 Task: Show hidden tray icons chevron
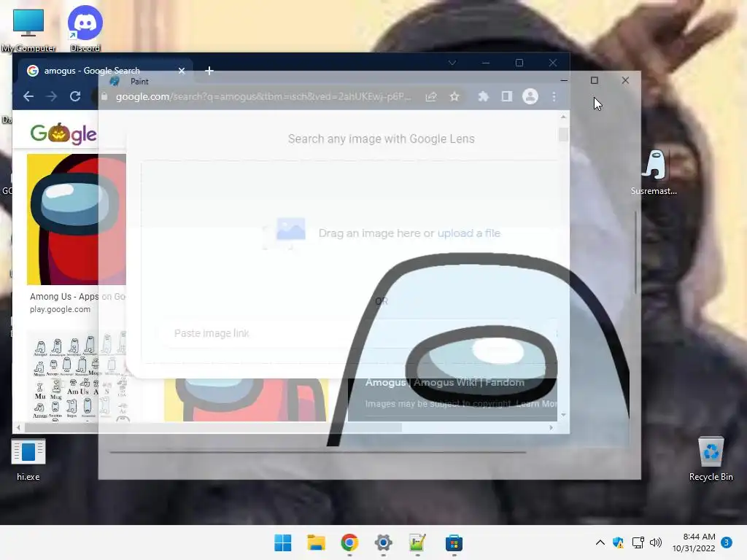click(600, 542)
